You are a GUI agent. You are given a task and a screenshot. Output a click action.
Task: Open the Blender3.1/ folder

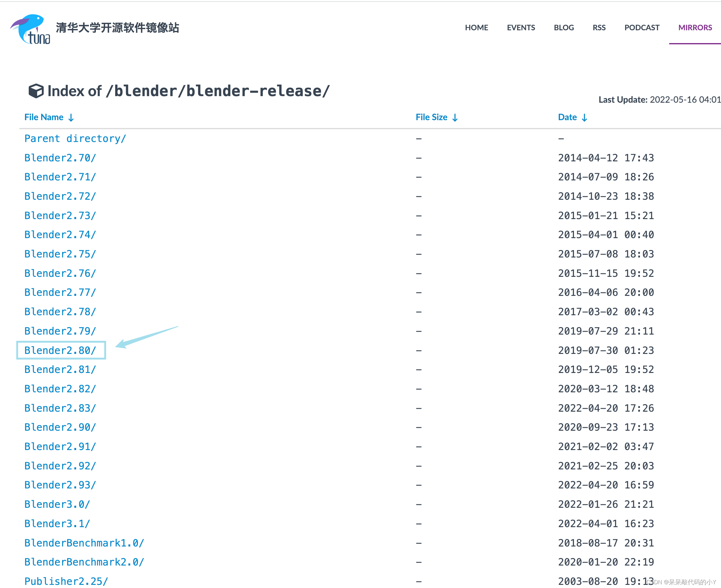[x=57, y=523]
